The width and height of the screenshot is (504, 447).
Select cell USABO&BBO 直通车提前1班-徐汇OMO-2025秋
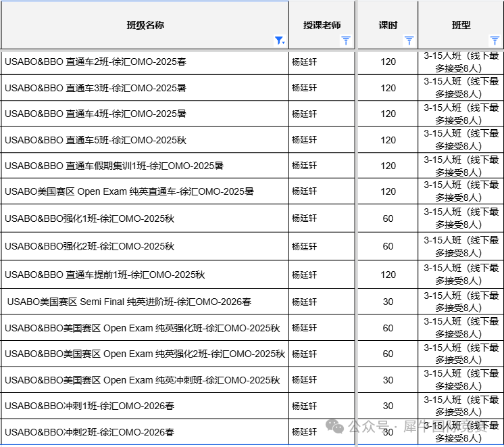(145, 275)
